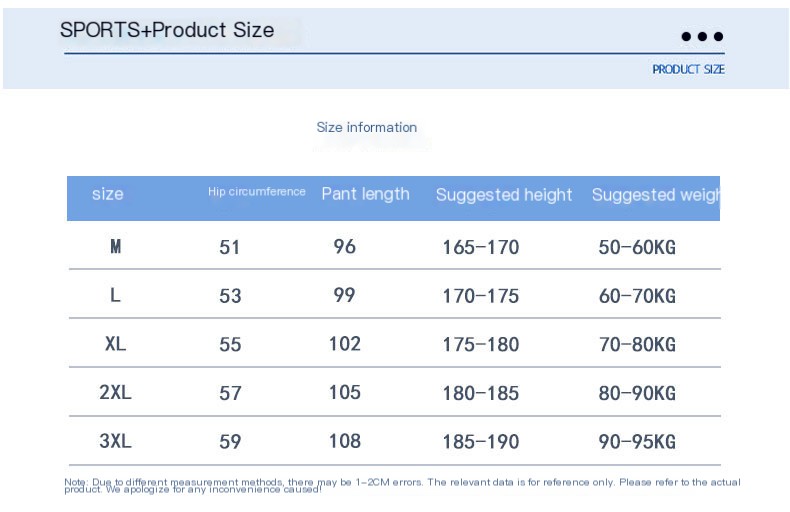
Task: Click the 165-170 suggested height cell
Action: click(481, 247)
